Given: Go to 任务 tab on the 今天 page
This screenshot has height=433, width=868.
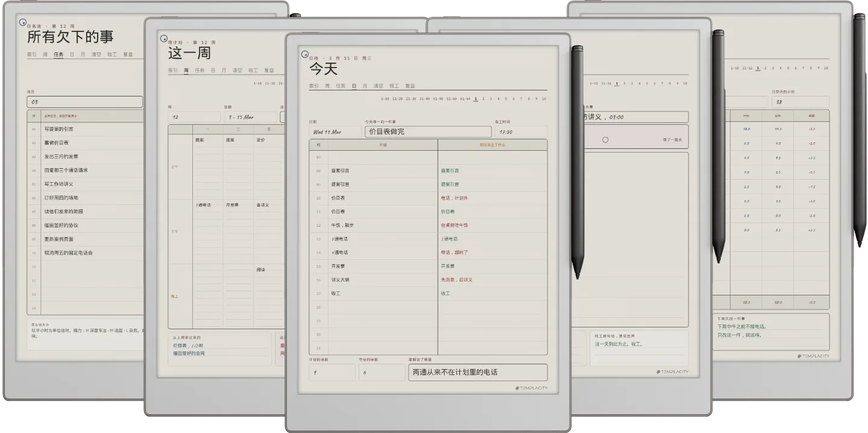Looking at the screenshot, I should coord(341,86).
